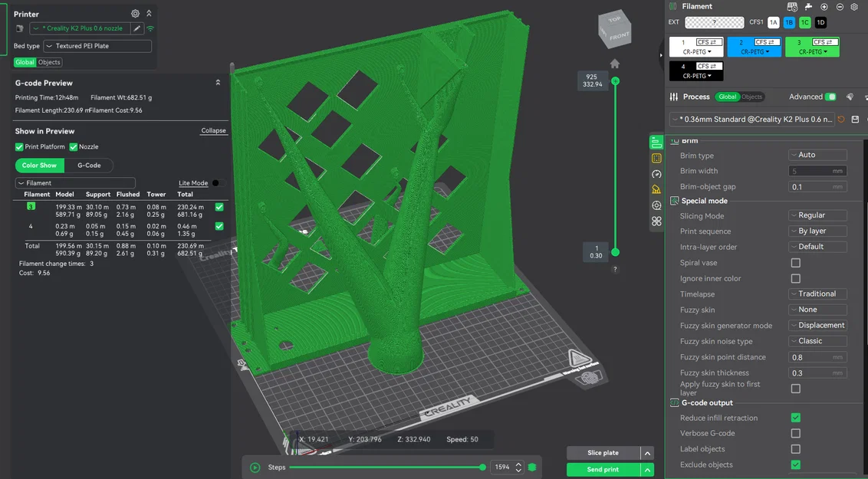The width and height of the screenshot is (868, 479).
Task: Open the Others settings clover icon
Action: (656, 221)
